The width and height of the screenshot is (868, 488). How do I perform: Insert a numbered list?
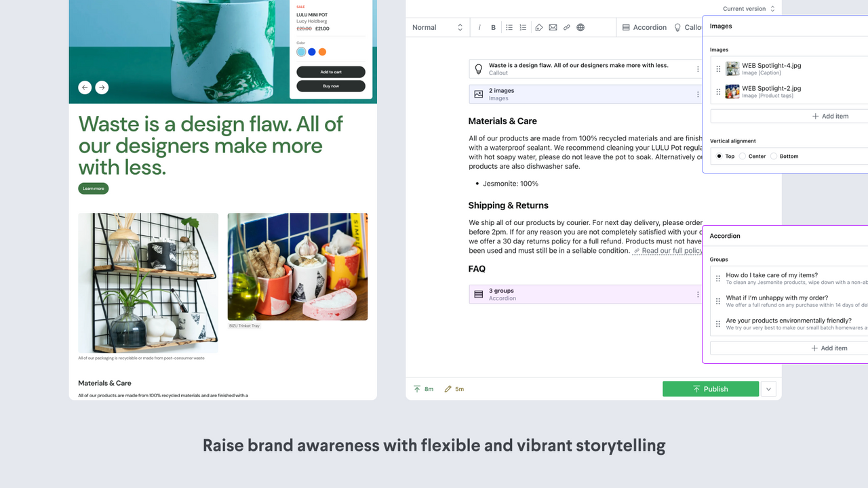tap(523, 28)
